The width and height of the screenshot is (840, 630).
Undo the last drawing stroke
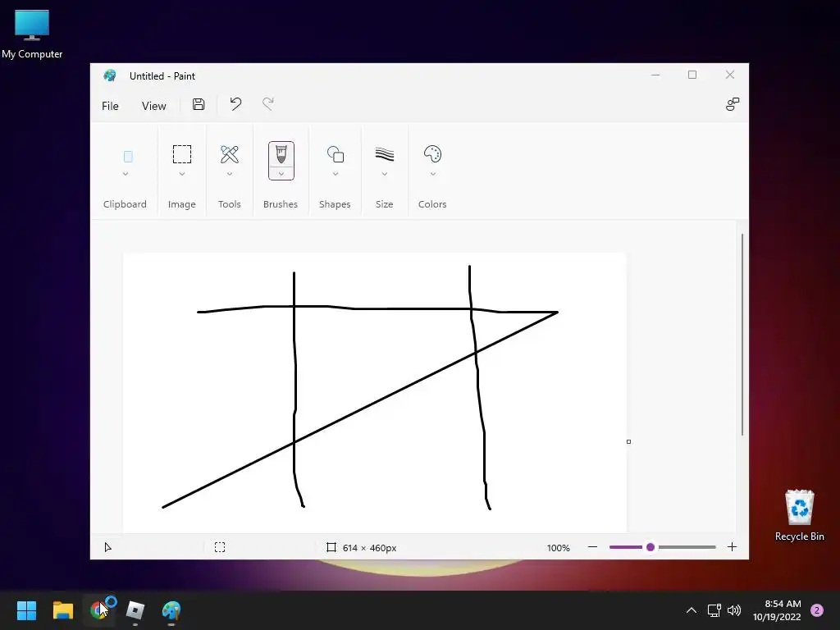235,104
